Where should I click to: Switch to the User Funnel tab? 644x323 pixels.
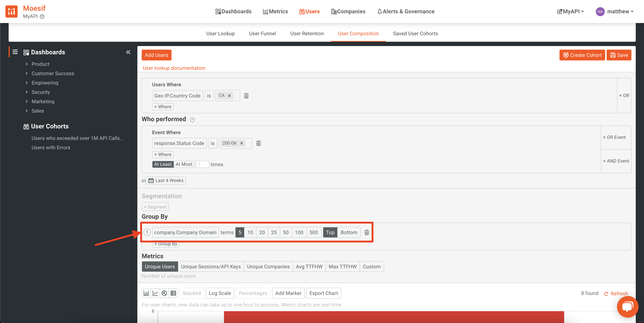262,33
